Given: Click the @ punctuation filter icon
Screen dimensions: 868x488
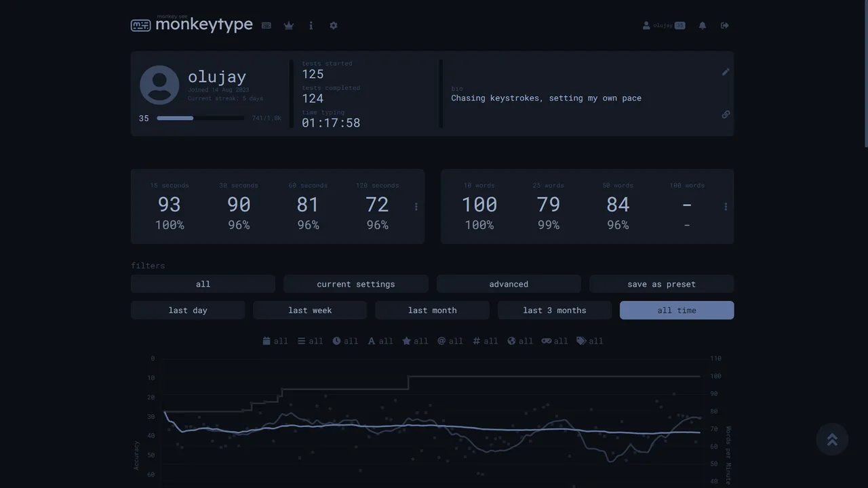Looking at the screenshot, I should coord(441,341).
